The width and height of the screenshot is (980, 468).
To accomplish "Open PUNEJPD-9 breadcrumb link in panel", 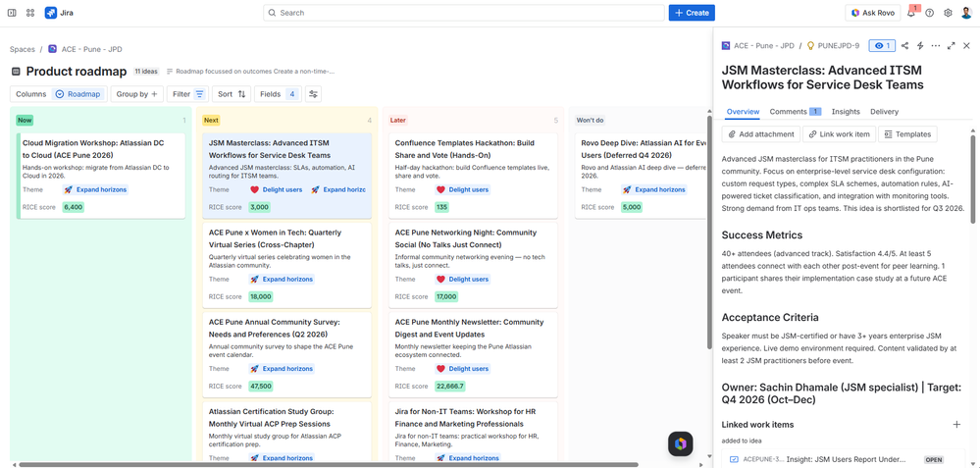I will (x=838, y=45).
